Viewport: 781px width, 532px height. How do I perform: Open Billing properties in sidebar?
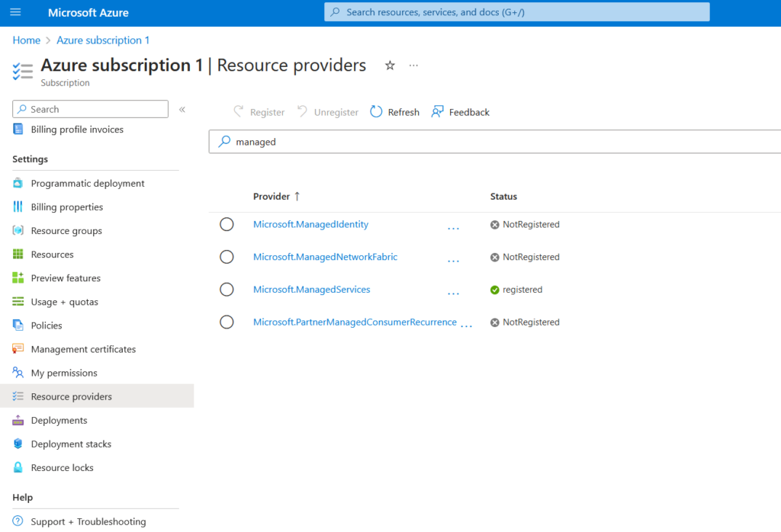click(x=67, y=207)
